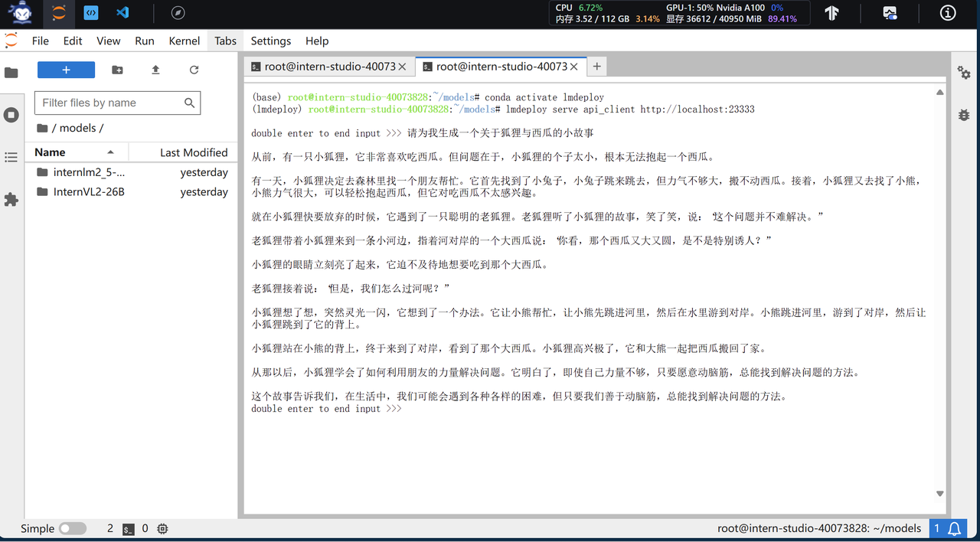Select the InternVL2-26B folder row
Viewport: 980px width, 542px height.
tap(132, 191)
